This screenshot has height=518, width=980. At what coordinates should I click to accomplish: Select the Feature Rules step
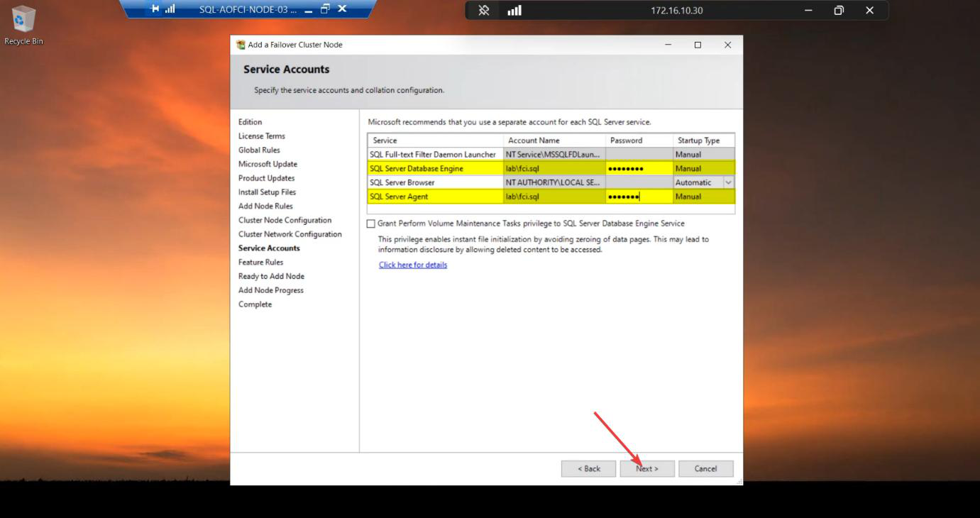tap(260, 263)
